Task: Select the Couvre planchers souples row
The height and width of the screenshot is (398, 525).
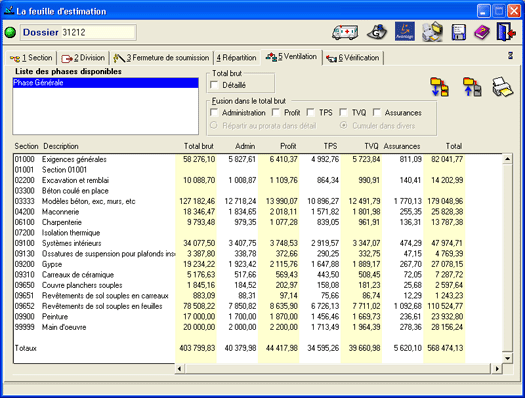Action: click(239, 285)
